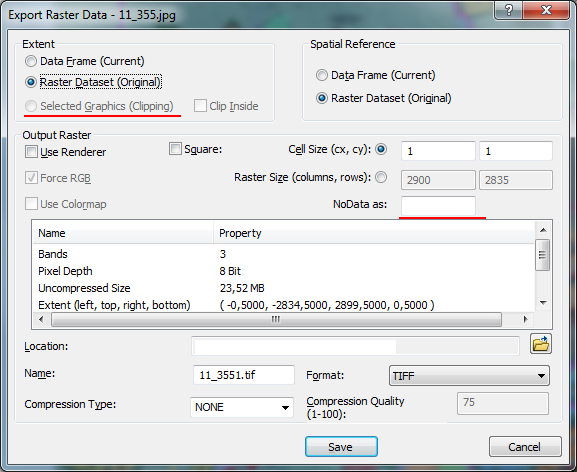Click the horizontal scrollbar thumb in properties list
The image size is (577, 472).
click(x=276, y=319)
